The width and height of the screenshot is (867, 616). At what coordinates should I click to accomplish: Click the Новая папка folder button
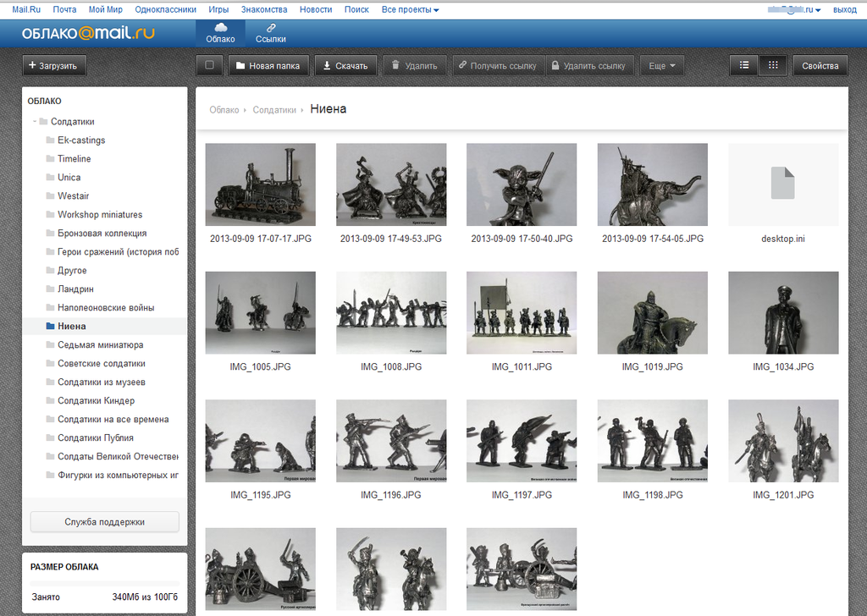(268, 65)
